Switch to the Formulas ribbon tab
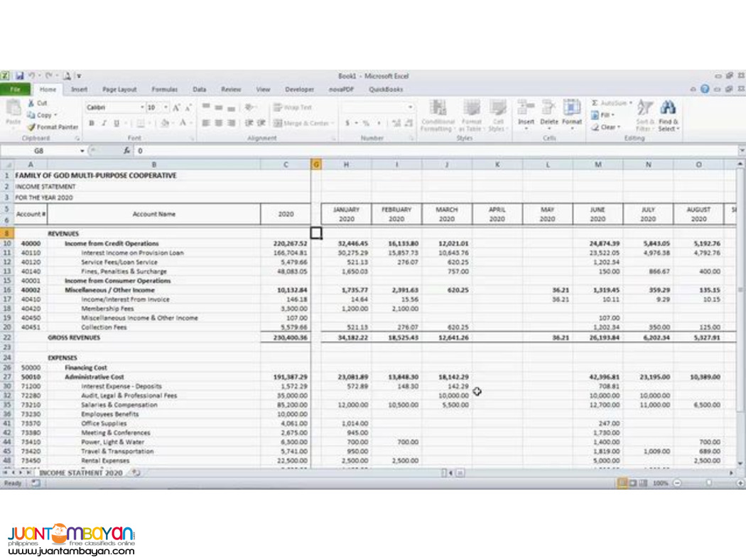The height and width of the screenshot is (560, 746). pos(165,90)
